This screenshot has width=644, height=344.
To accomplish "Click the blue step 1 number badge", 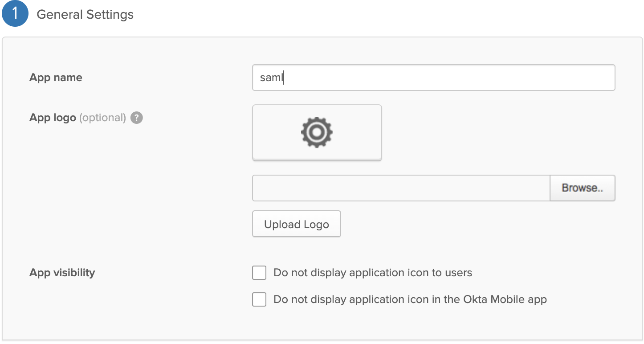I will 15,14.
